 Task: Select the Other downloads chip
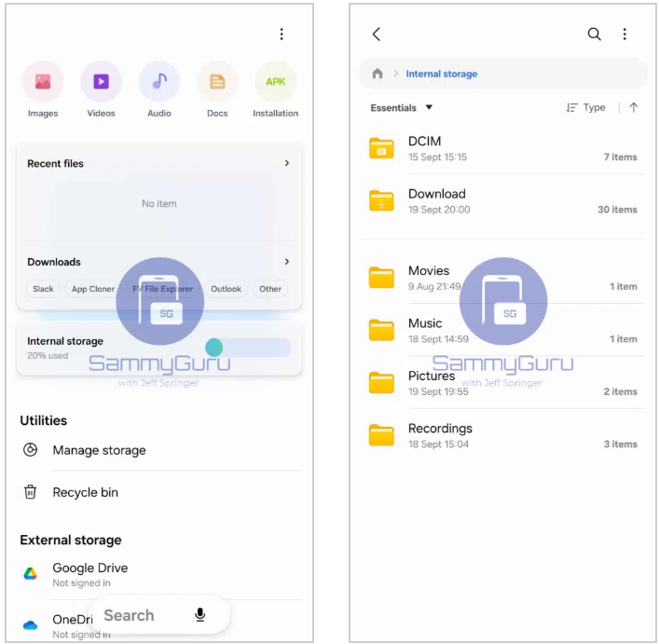tap(270, 289)
